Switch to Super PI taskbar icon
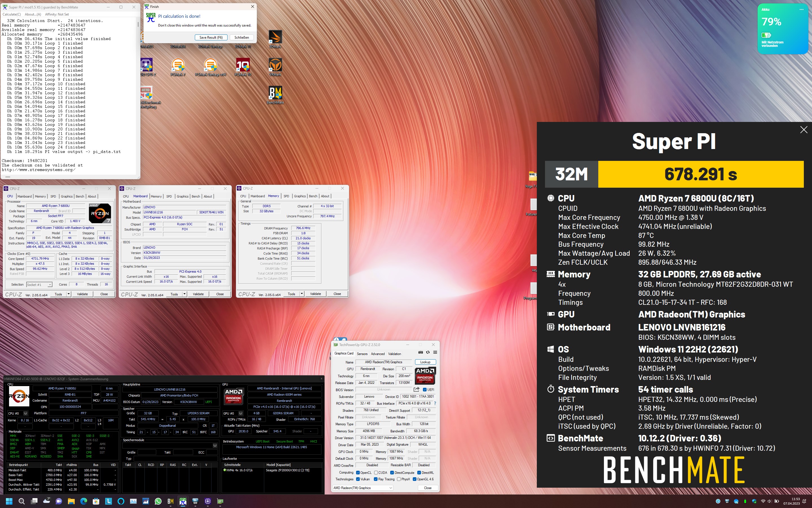 pos(183,501)
